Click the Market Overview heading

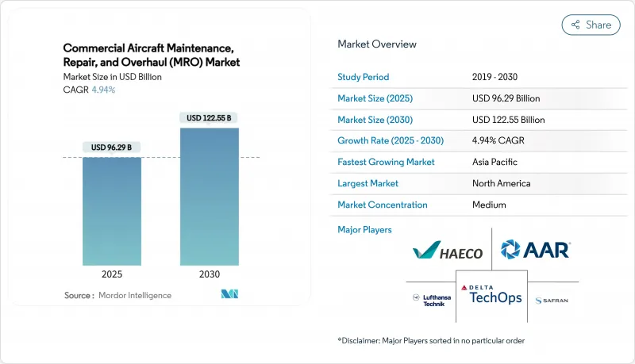(x=376, y=44)
